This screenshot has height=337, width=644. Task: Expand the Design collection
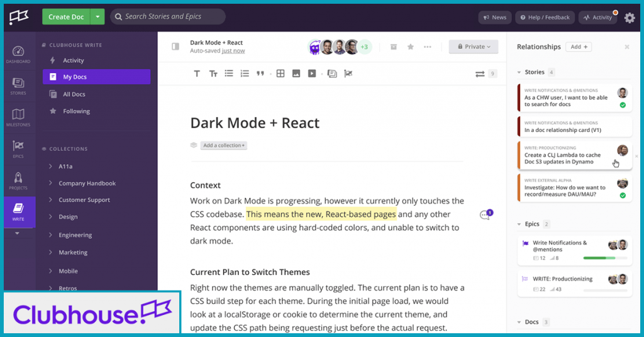tap(50, 217)
